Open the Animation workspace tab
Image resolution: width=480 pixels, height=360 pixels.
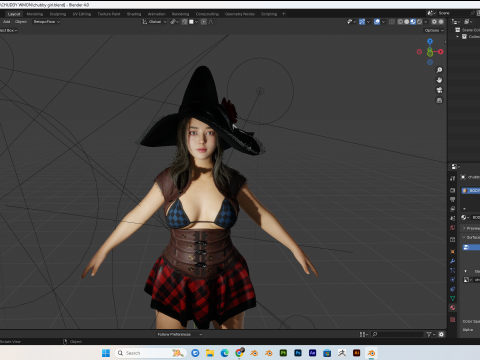pos(157,14)
